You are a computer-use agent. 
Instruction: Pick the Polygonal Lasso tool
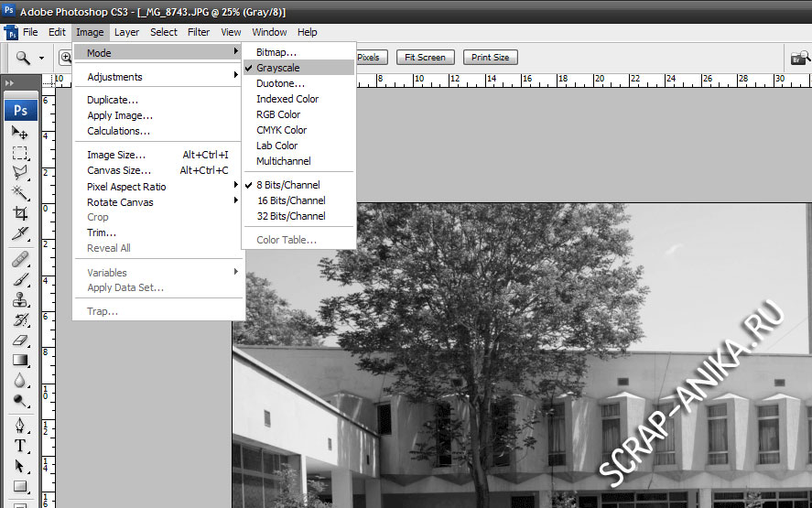pos(20,172)
